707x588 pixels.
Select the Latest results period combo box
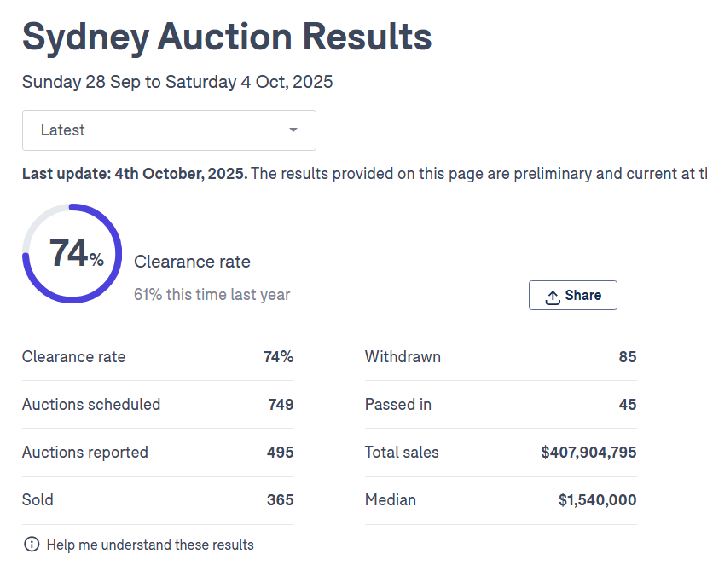[169, 130]
